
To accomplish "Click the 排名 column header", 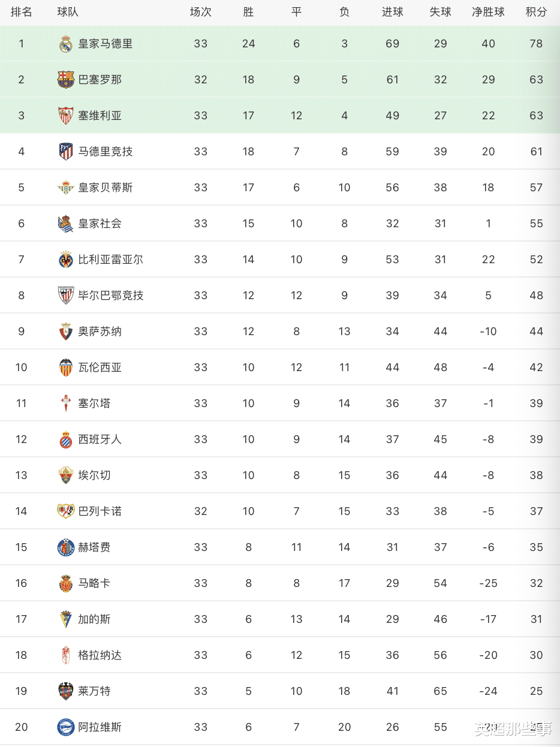I will pos(22,12).
